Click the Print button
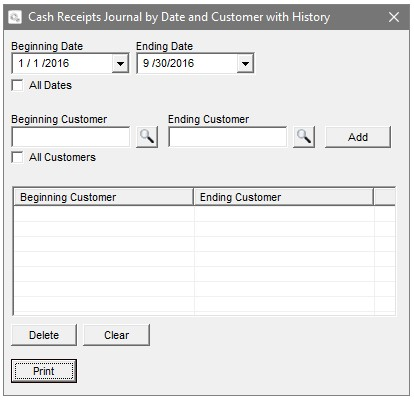Screen dimensions: 414x402 coord(44,371)
